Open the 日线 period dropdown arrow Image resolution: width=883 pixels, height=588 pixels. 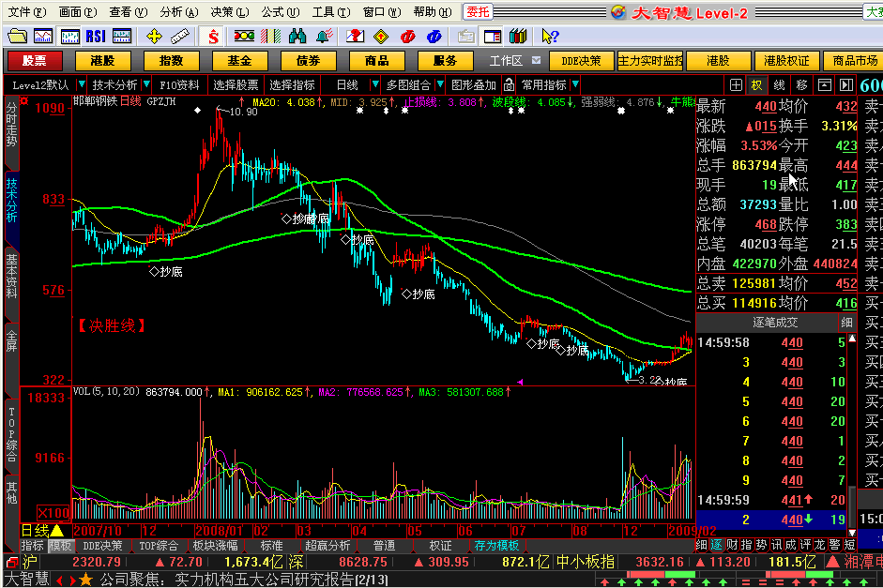click(375, 85)
